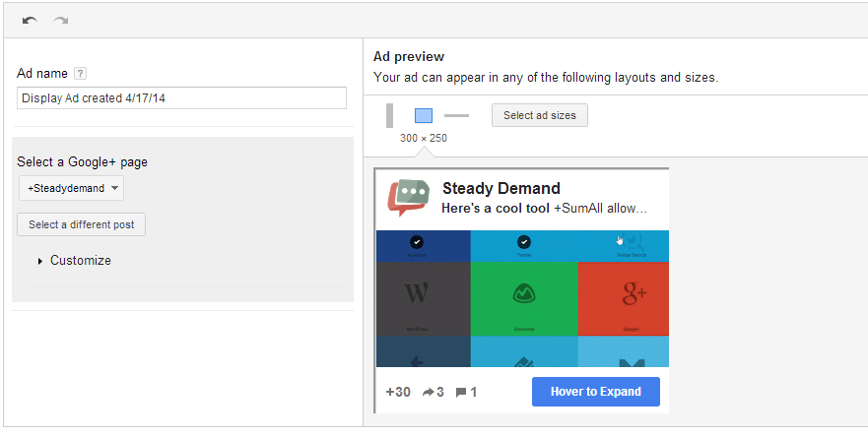Click the Select a different post button

click(82, 224)
